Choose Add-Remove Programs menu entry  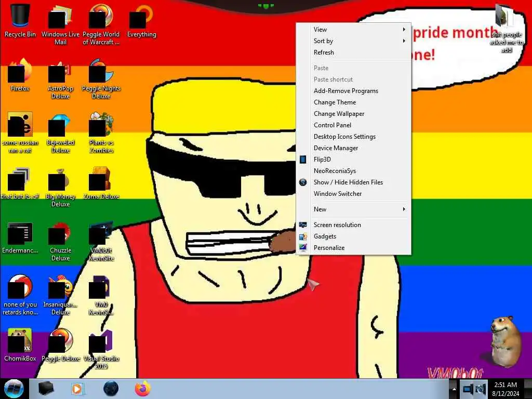pos(353,91)
